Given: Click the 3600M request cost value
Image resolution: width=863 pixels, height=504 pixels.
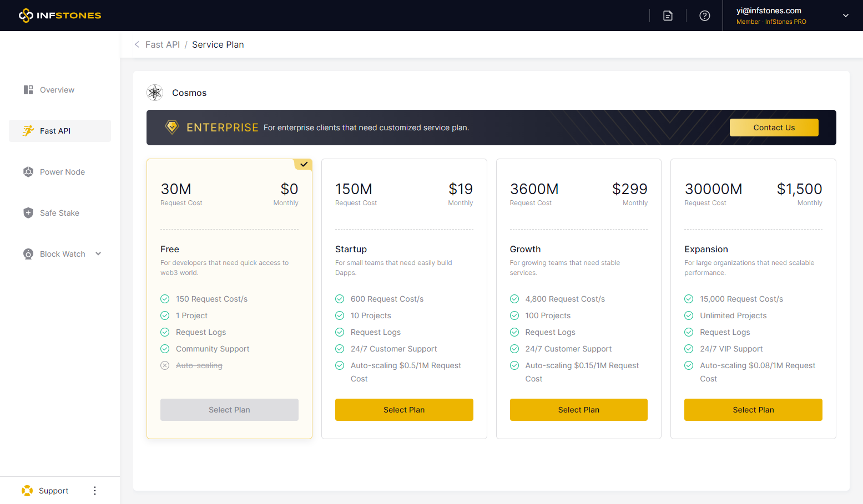Looking at the screenshot, I should [x=534, y=189].
